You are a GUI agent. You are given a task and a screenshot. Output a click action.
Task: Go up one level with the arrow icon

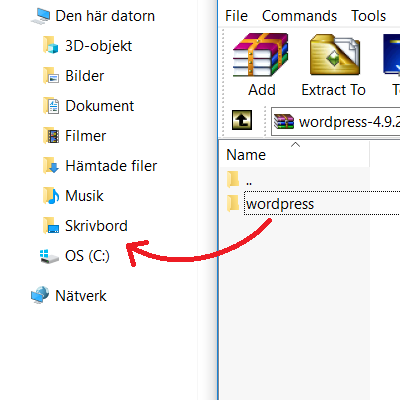tap(242, 120)
